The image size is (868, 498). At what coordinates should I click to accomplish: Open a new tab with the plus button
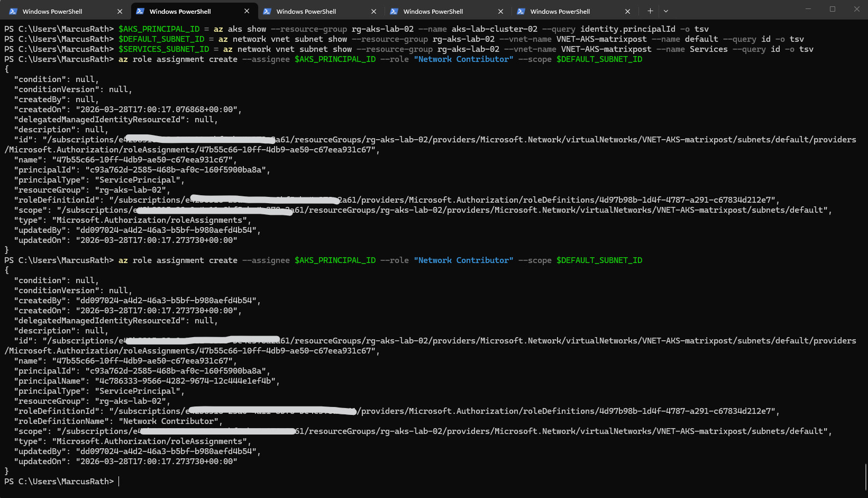(650, 11)
